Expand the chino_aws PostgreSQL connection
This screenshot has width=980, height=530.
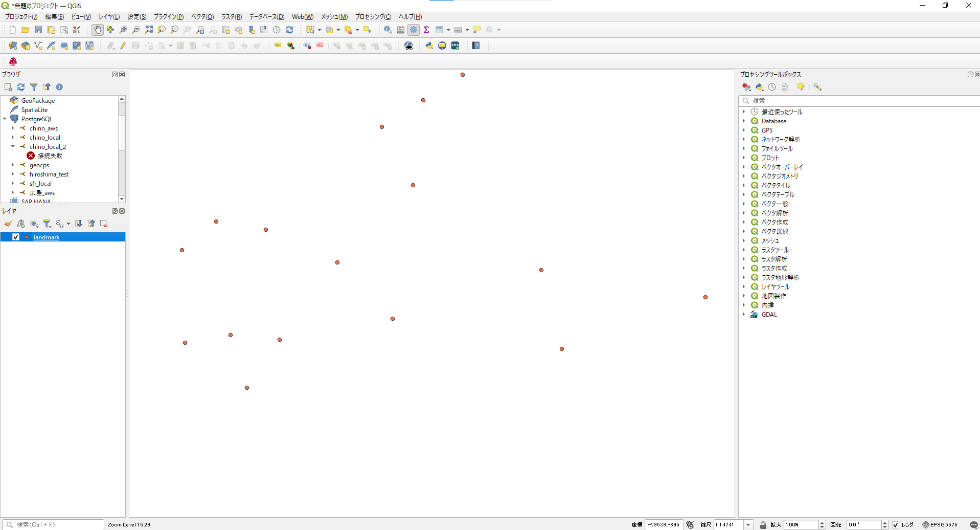click(13, 128)
